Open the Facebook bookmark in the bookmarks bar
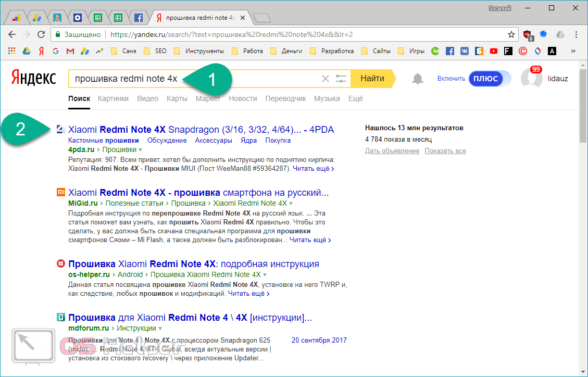The height and width of the screenshot is (377, 588). [449, 51]
